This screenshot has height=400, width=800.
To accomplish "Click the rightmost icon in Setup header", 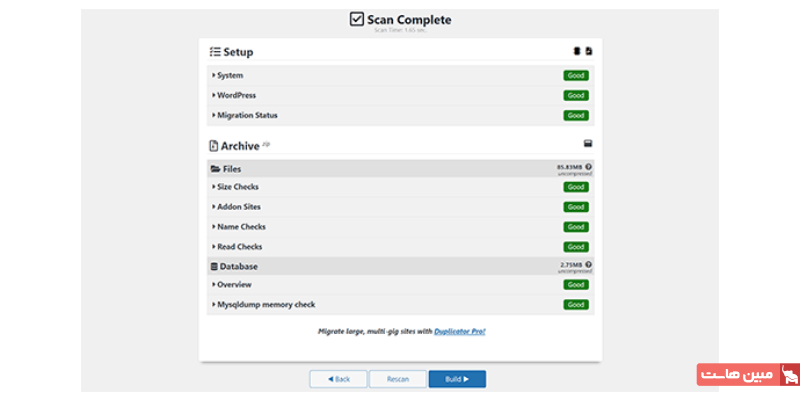I will (589, 51).
